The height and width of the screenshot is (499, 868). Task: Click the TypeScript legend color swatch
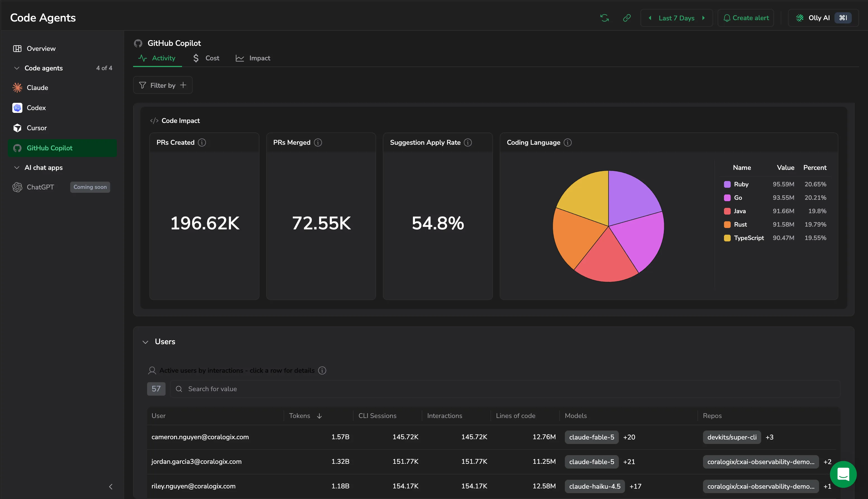click(727, 238)
